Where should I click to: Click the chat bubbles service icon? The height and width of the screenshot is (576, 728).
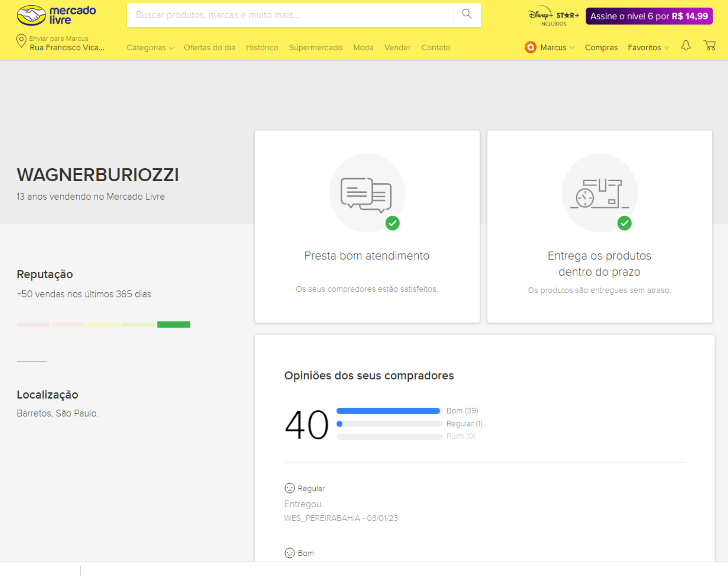[366, 194]
